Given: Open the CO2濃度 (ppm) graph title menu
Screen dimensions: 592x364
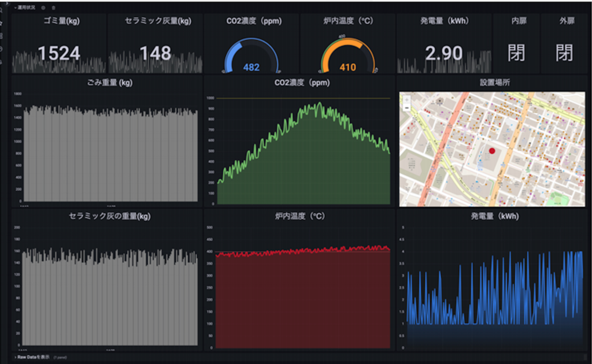Looking at the screenshot, I should click(300, 83).
